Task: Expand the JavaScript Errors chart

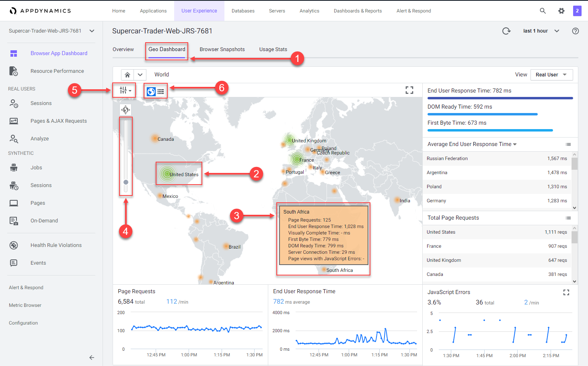Action: pos(566,292)
